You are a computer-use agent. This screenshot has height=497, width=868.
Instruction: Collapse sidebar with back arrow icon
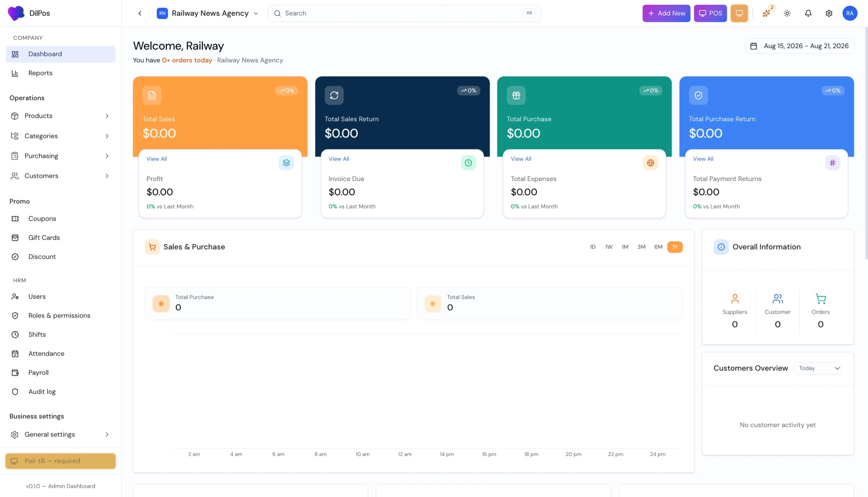pos(140,13)
